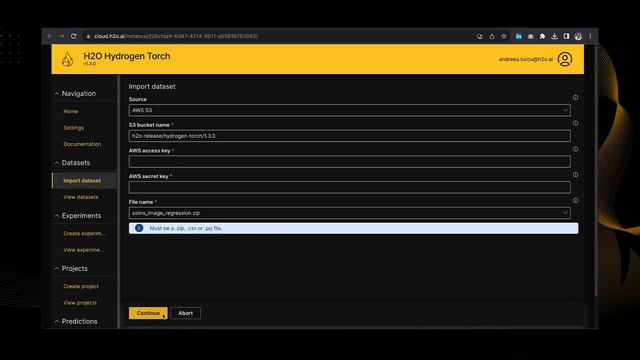Open View projects in sidebar
The image size is (640, 360).
[x=80, y=303]
